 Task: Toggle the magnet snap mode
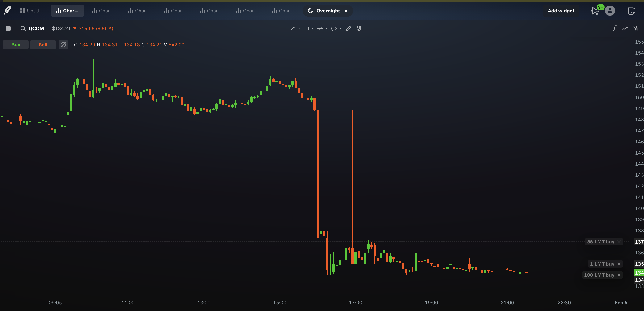[x=358, y=28]
